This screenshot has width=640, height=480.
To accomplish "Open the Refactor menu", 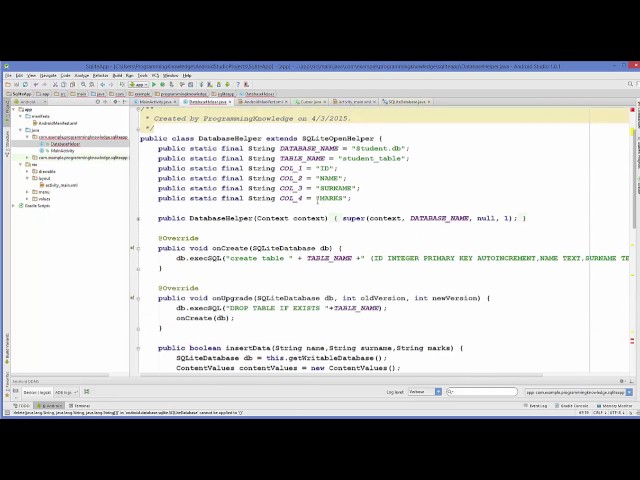I will click(x=100, y=76).
